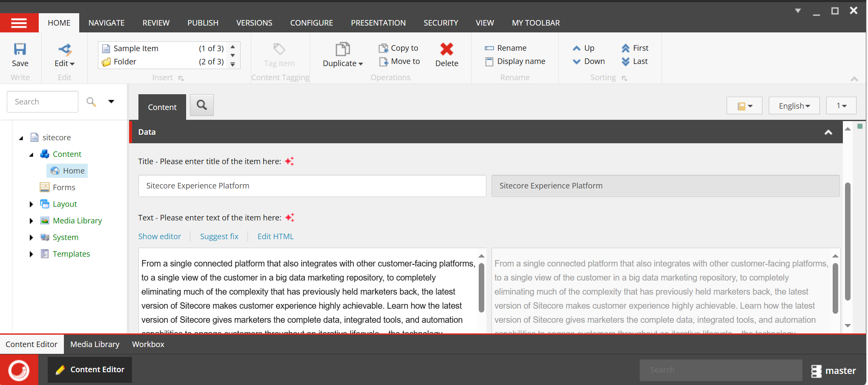Expand the System tree node
The width and height of the screenshot is (868, 385).
[x=31, y=237]
